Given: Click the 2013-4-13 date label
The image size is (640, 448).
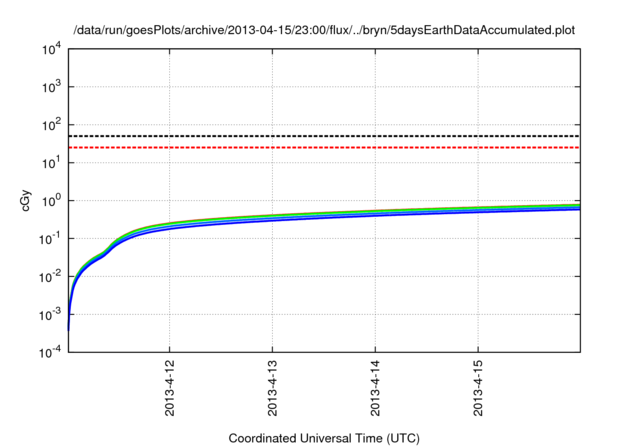Looking at the screenshot, I should coord(273,388).
